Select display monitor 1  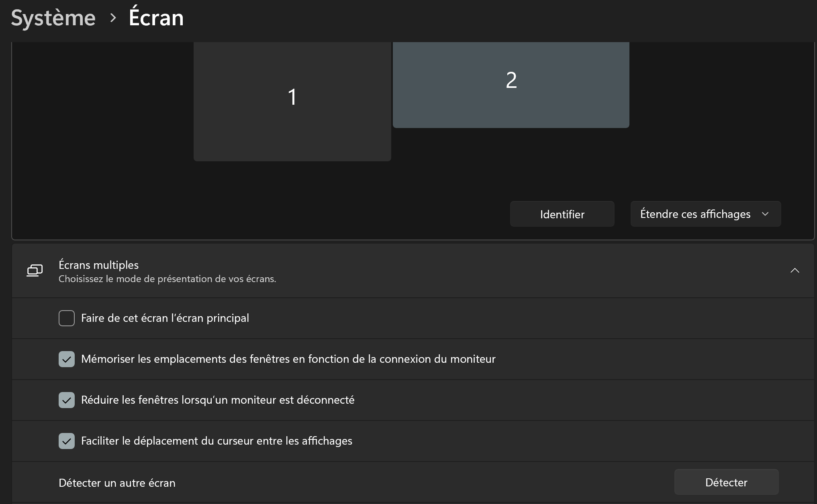pyautogui.click(x=292, y=101)
